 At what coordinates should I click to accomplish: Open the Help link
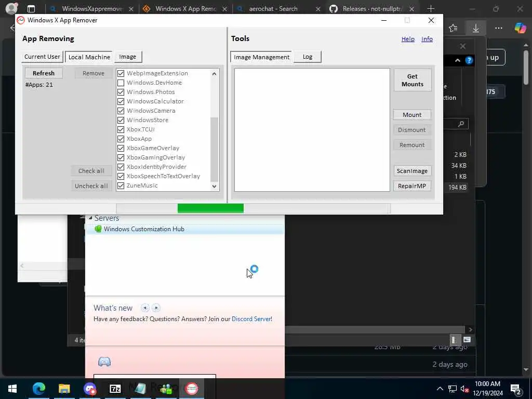pos(408,39)
